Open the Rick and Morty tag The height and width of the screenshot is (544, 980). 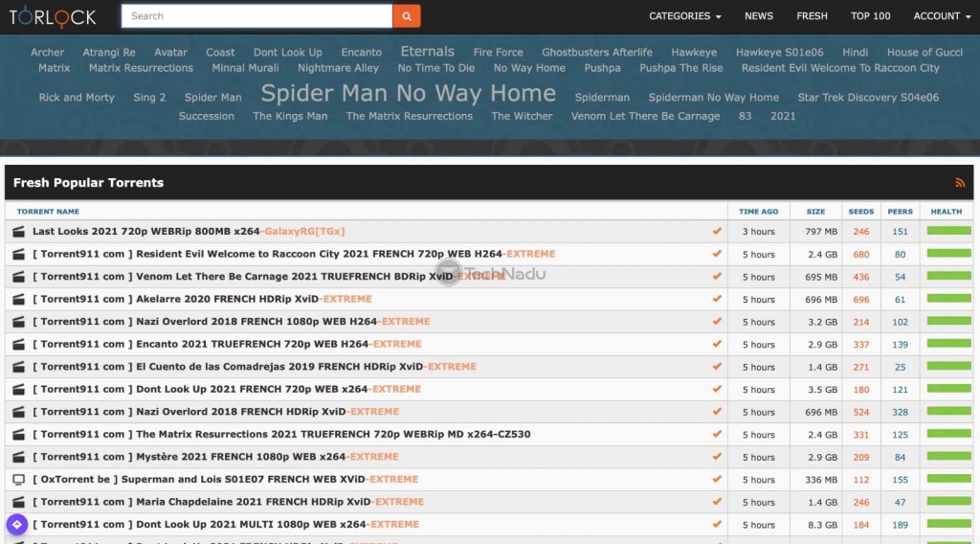click(77, 98)
